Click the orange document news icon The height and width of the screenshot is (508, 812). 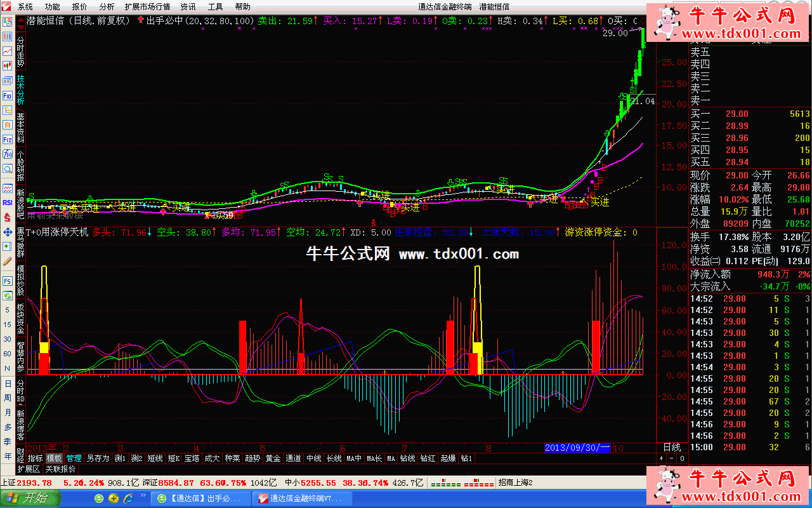pos(8,124)
